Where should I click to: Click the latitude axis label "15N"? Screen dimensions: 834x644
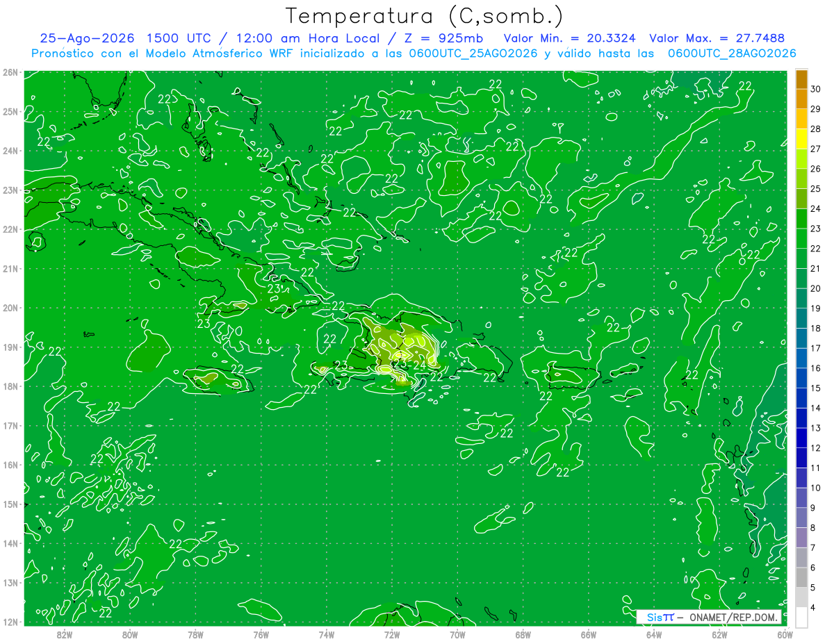point(10,504)
